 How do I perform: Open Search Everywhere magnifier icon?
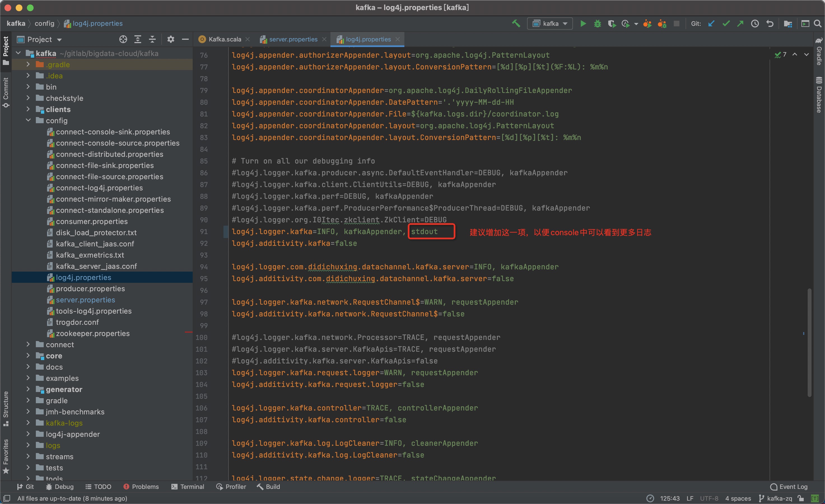pyautogui.click(x=818, y=24)
